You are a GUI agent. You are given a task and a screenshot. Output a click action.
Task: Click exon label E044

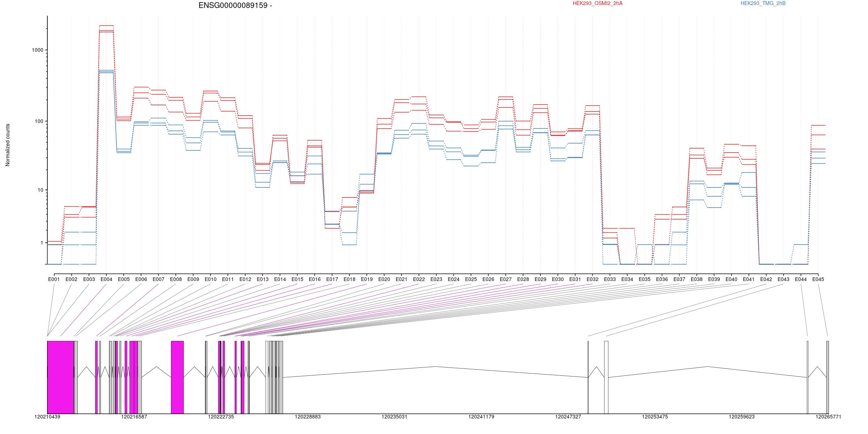[x=801, y=279]
